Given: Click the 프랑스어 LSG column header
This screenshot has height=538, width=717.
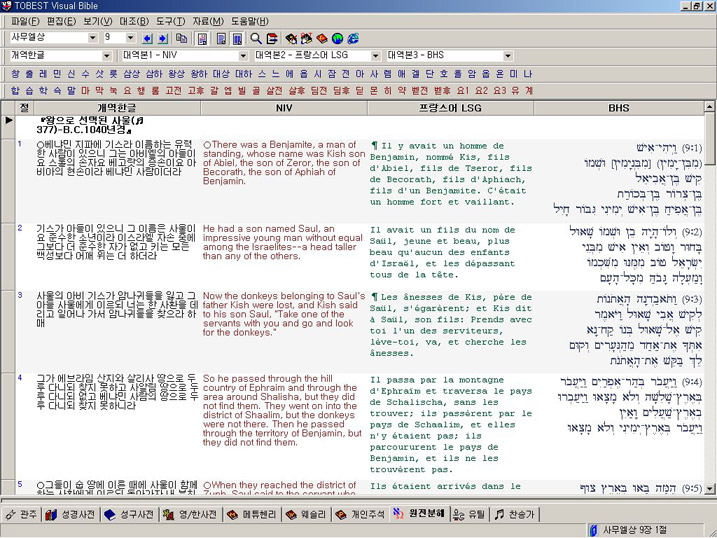Looking at the screenshot, I should (x=450, y=108).
